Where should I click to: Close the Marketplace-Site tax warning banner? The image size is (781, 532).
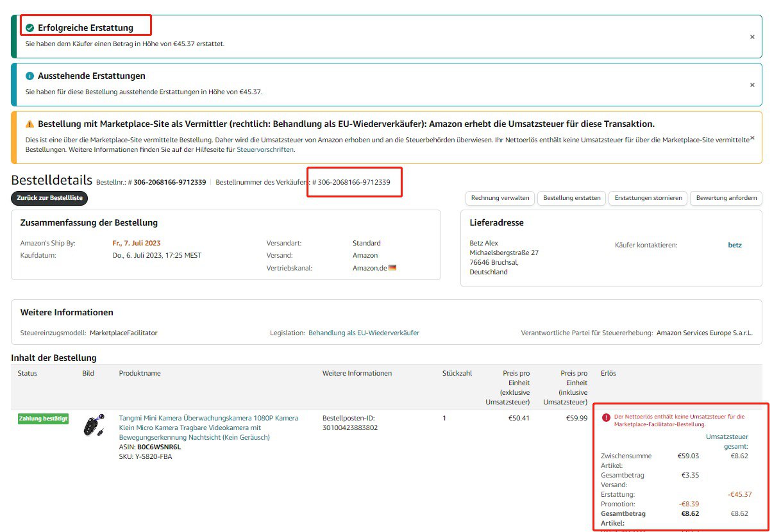click(752, 138)
